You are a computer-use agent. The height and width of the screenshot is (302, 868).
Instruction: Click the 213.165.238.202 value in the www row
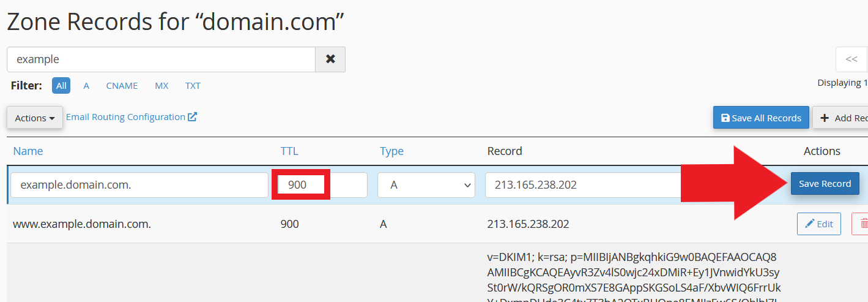click(x=528, y=224)
